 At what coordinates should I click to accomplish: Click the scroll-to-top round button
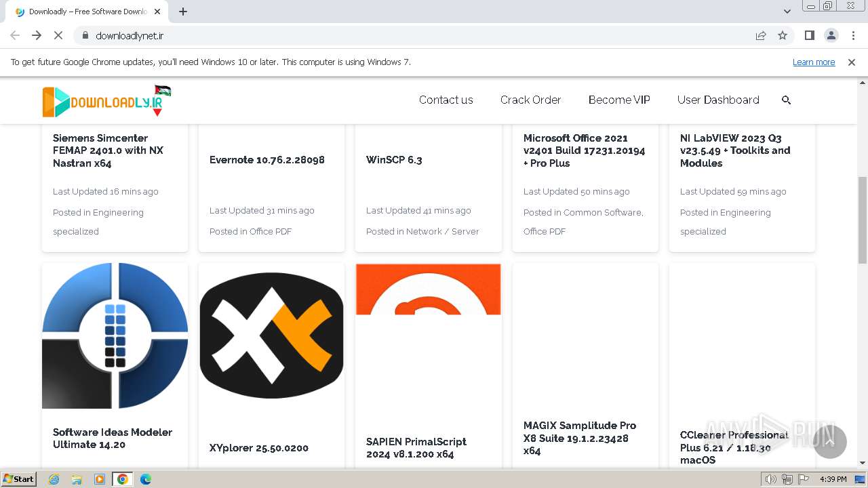(x=829, y=441)
